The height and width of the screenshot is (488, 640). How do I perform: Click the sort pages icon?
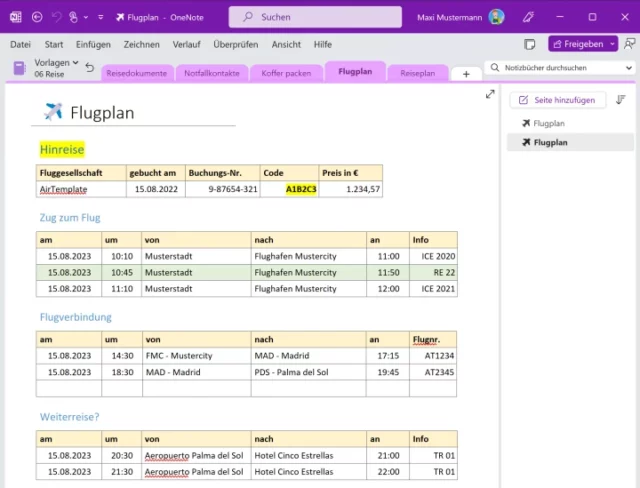(620, 100)
